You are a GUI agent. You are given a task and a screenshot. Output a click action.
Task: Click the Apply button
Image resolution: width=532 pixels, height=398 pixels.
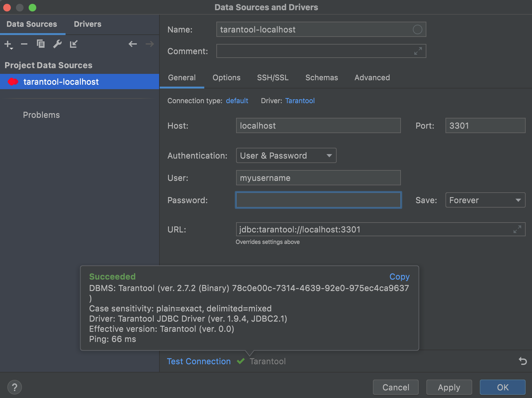coord(449,387)
